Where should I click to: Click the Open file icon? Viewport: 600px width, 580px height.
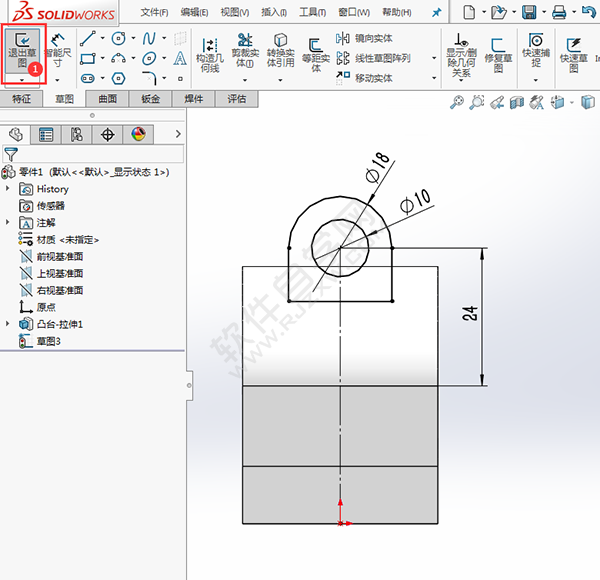click(499, 12)
